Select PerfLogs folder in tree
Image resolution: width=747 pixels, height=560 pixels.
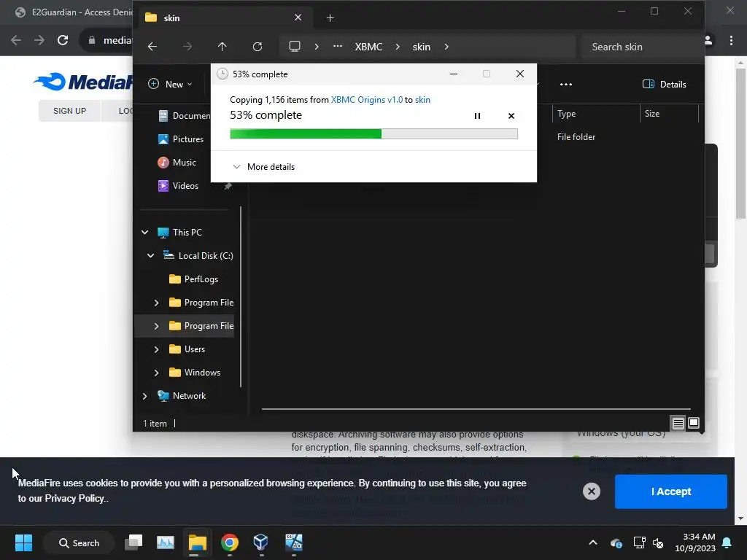click(194, 279)
